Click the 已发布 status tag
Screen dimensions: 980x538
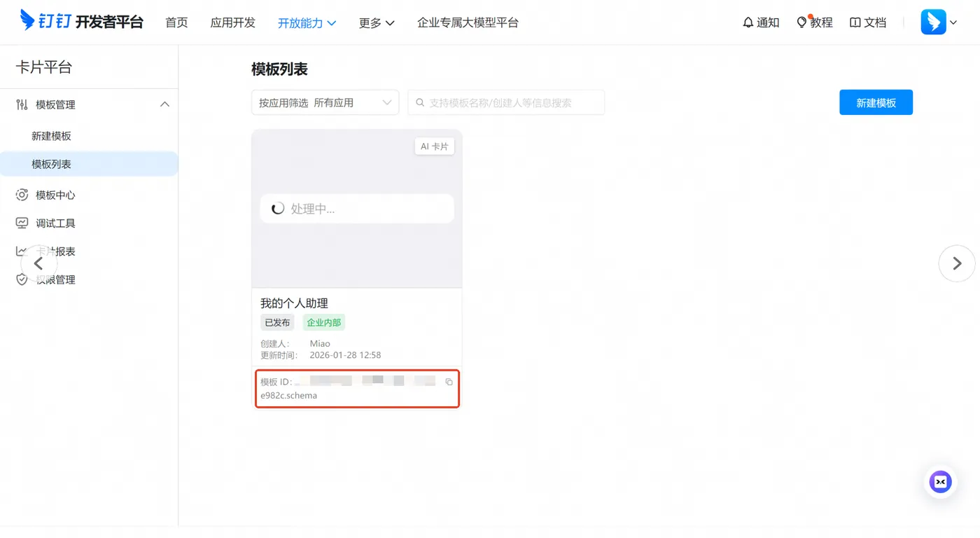277,322
